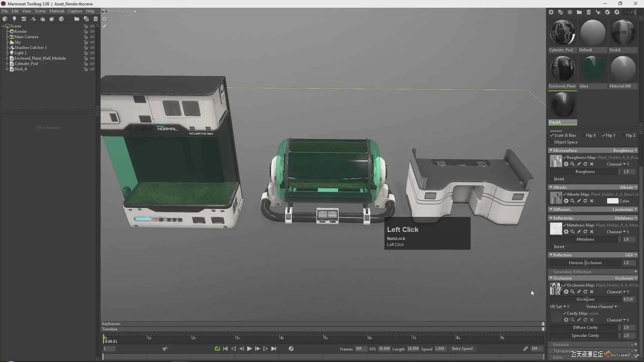The width and height of the screenshot is (644, 362).
Task: Click the play button in timeline
Action: click(x=249, y=349)
